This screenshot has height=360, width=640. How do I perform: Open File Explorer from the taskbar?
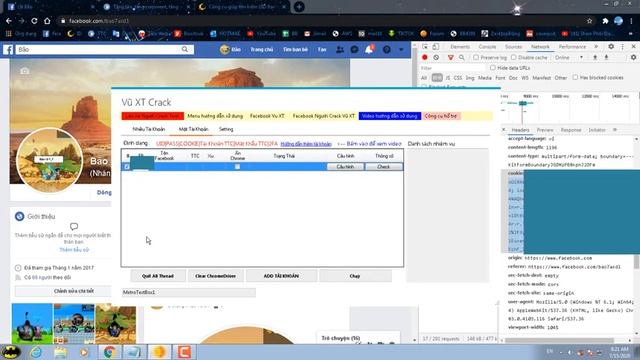(60, 351)
